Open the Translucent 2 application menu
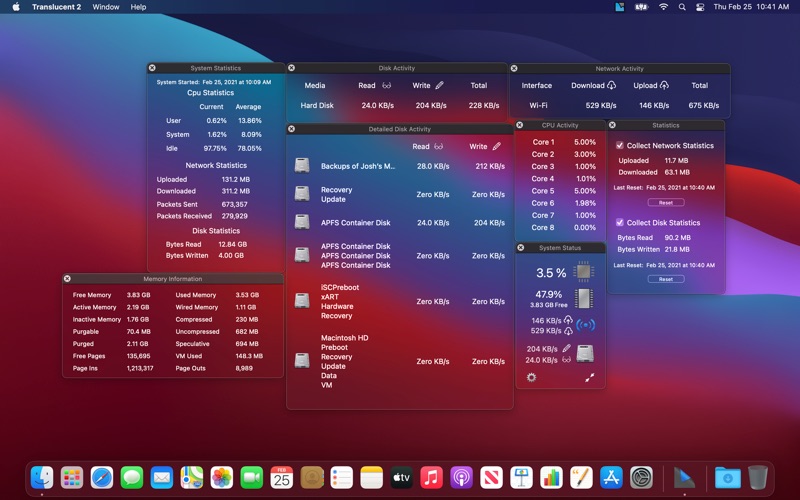The image size is (800, 500). (56, 7)
